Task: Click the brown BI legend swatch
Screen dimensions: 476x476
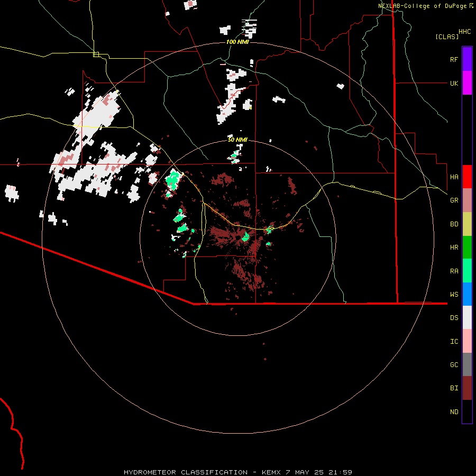Action: click(467, 388)
